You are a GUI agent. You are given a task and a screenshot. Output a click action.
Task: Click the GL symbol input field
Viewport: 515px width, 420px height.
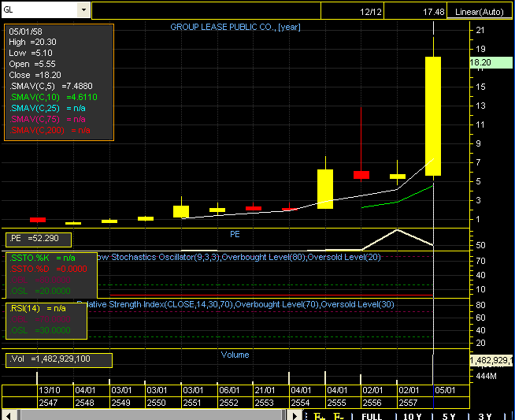[39, 10]
